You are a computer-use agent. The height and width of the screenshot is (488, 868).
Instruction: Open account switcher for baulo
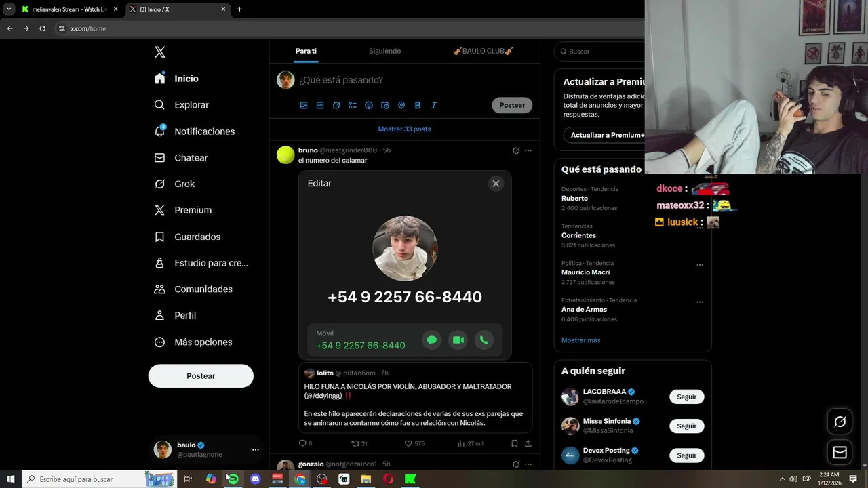point(208,449)
